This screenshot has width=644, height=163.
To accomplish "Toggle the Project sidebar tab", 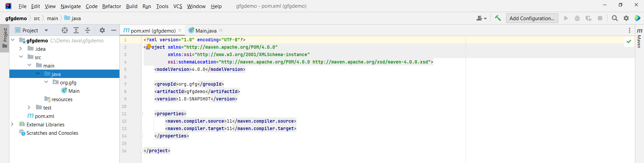I will (5, 38).
